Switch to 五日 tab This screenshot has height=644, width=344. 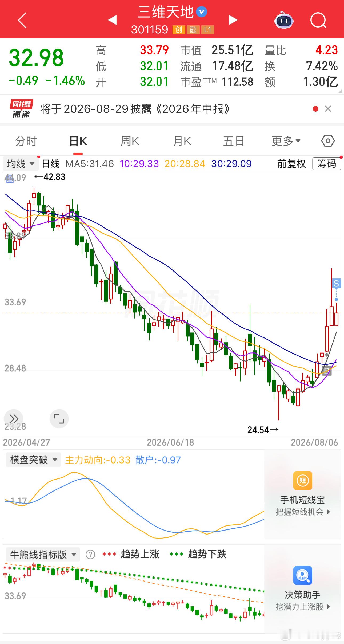(x=234, y=141)
